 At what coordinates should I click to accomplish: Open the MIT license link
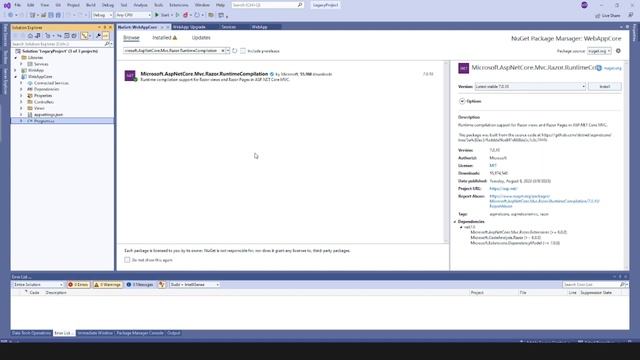493,166
